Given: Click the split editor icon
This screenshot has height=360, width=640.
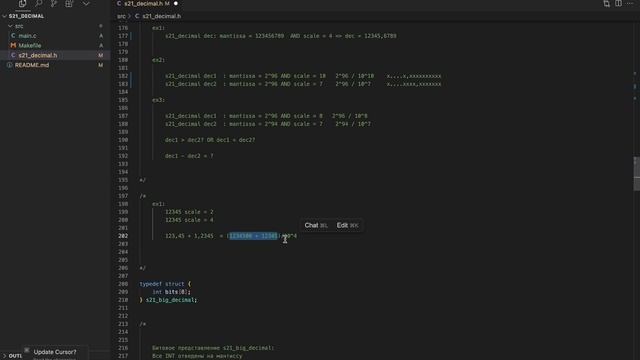Looking at the screenshot, I should tap(618, 4).
